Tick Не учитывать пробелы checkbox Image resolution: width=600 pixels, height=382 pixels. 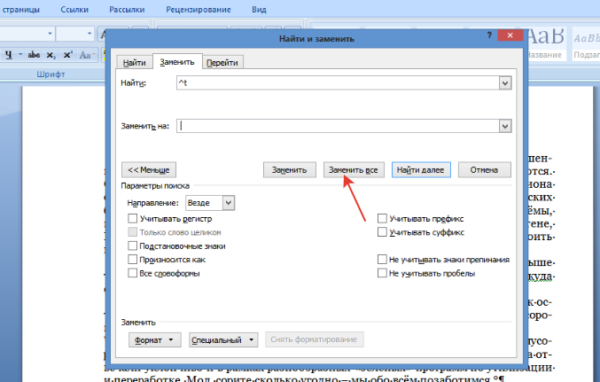pyautogui.click(x=382, y=273)
